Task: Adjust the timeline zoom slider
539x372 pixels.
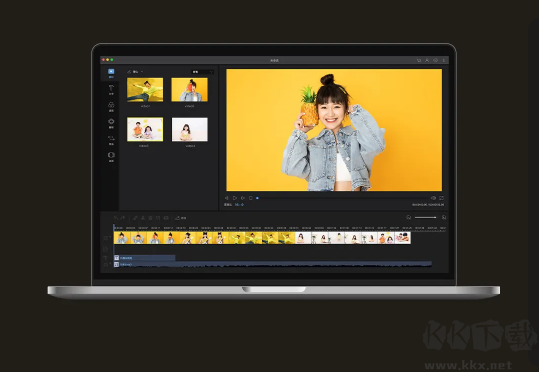Action: pos(425,217)
